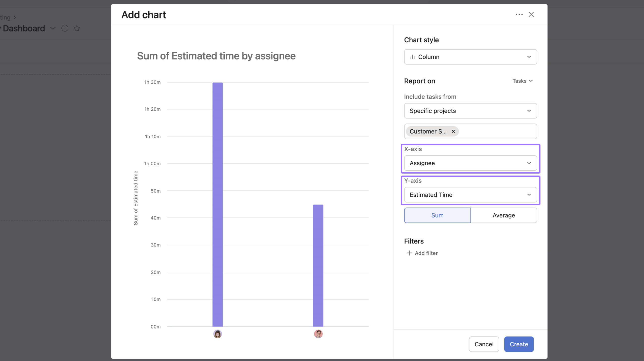Screen dimensions: 644x361
Task: Click the tallest purple bar in the chart
Action: click(217, 200)
